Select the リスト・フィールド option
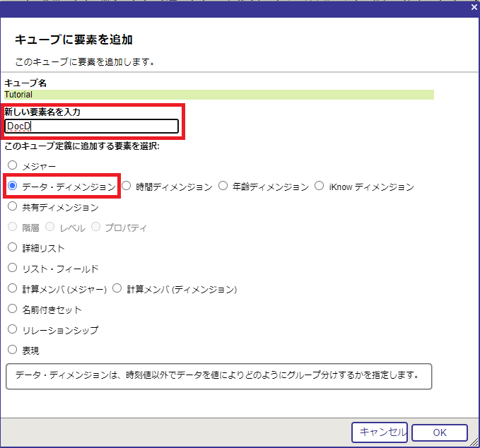This screenshot has width=480, height=448. 12,269
